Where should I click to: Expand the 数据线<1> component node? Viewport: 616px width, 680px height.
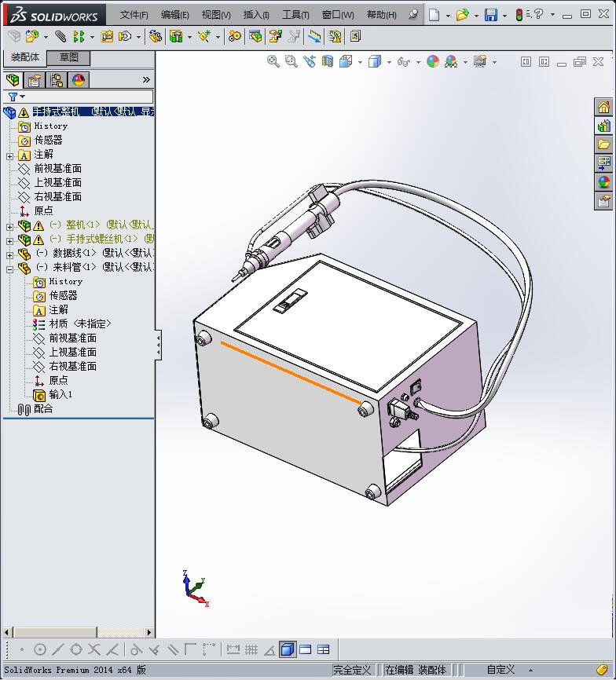pos(9,255)
